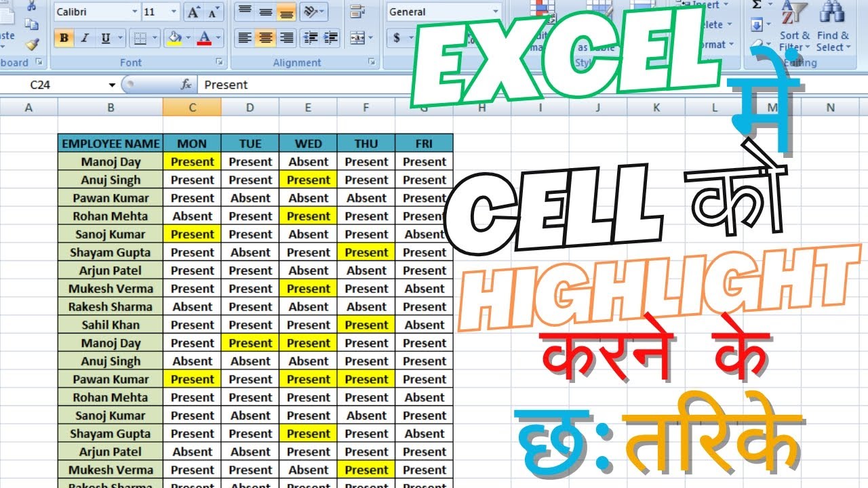
Task: Select the WED header cell
Action: [x=309, y=143]
